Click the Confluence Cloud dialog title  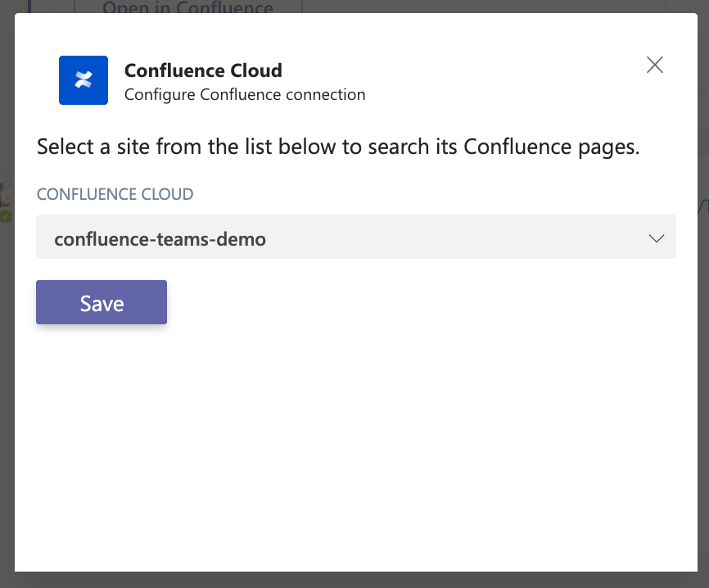(203, 70)
